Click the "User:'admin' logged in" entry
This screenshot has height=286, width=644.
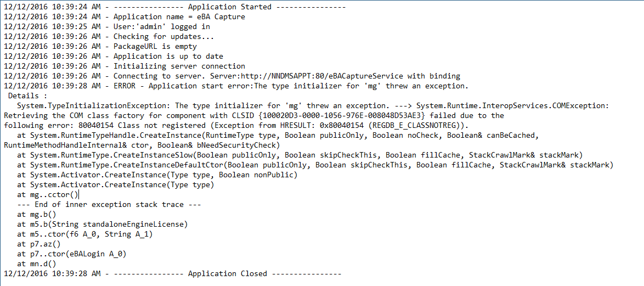[x=107, y=27]
